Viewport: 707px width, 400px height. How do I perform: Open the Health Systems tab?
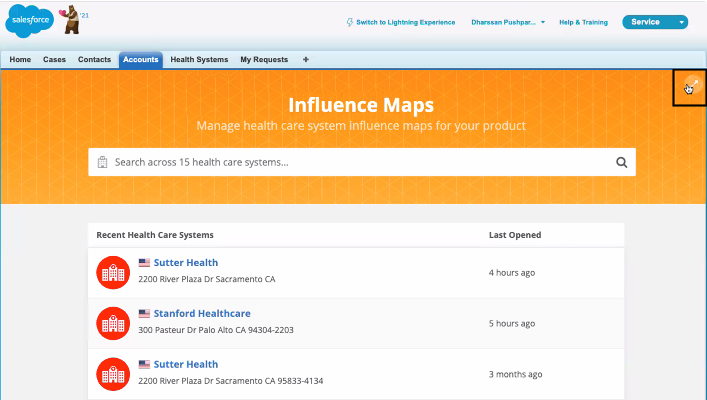tap(199, 60)
